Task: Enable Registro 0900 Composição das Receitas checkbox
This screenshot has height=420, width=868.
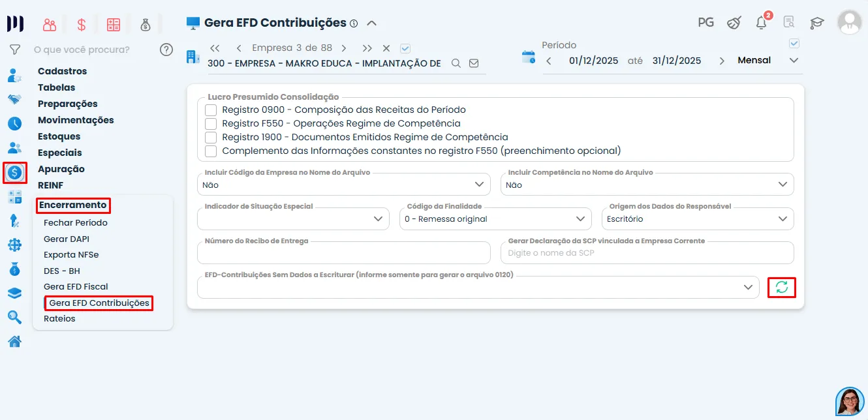Action: pos(211,110)
